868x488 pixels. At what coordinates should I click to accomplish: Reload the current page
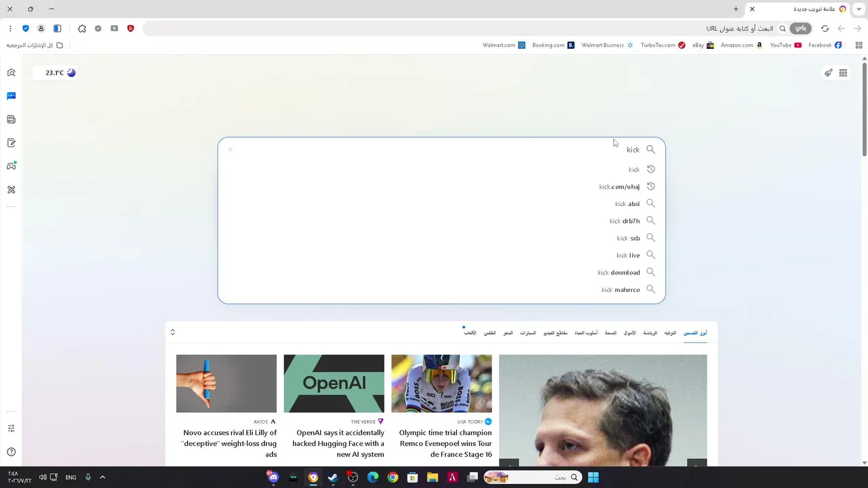(x=825, y=28)
